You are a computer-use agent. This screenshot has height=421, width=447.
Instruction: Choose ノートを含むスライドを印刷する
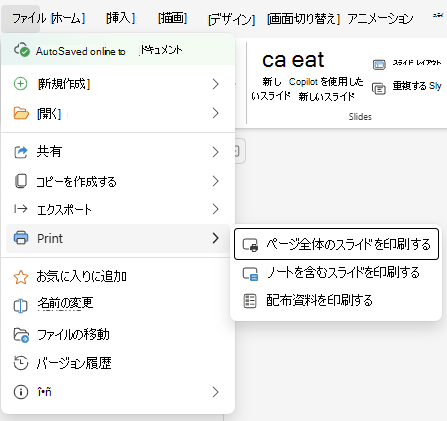tap(336, 273)
